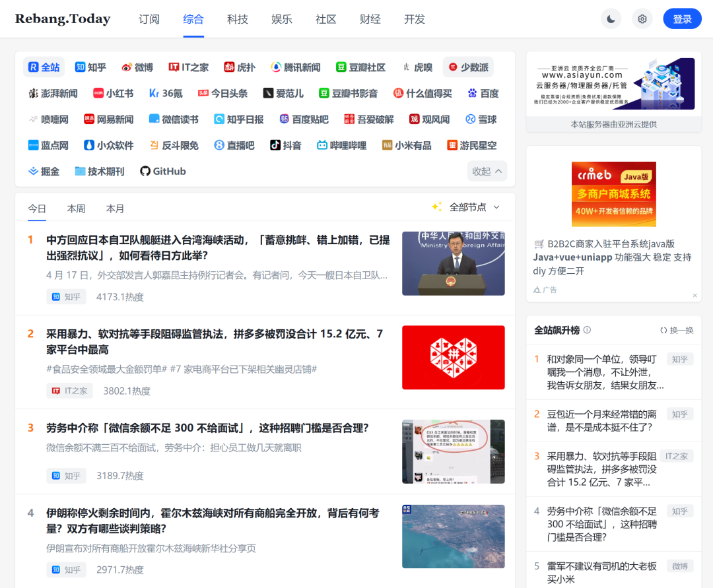Select the 全站 source icon
This screenshot has width=713, height=588.
point(44,67)
